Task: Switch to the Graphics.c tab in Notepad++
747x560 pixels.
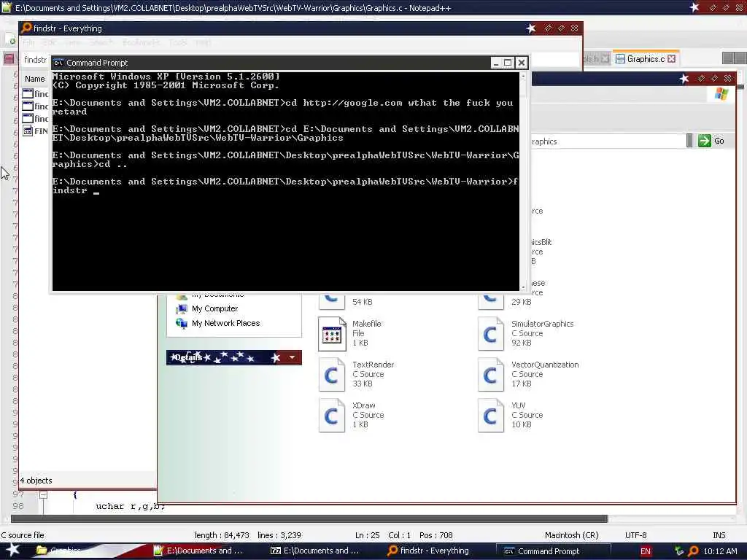Action: (646, 58)
